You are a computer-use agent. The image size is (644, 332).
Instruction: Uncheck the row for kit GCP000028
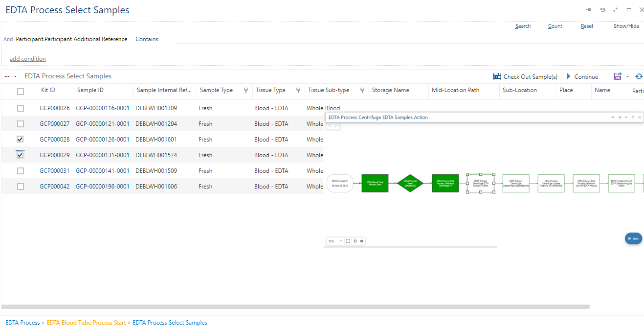click(20, 140)
